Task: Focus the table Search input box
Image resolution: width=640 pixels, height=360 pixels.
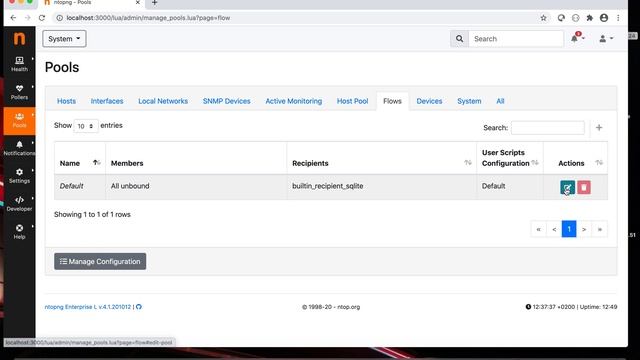Action: 547,128
